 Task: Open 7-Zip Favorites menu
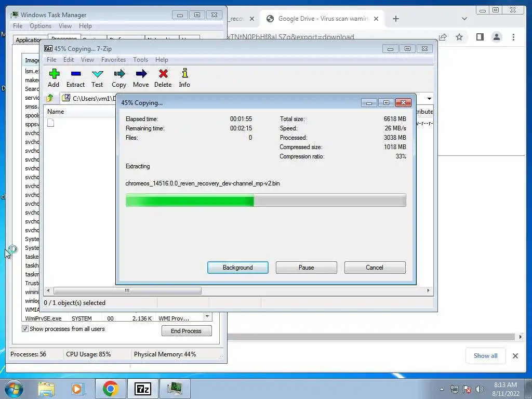(x=113, y=60)
